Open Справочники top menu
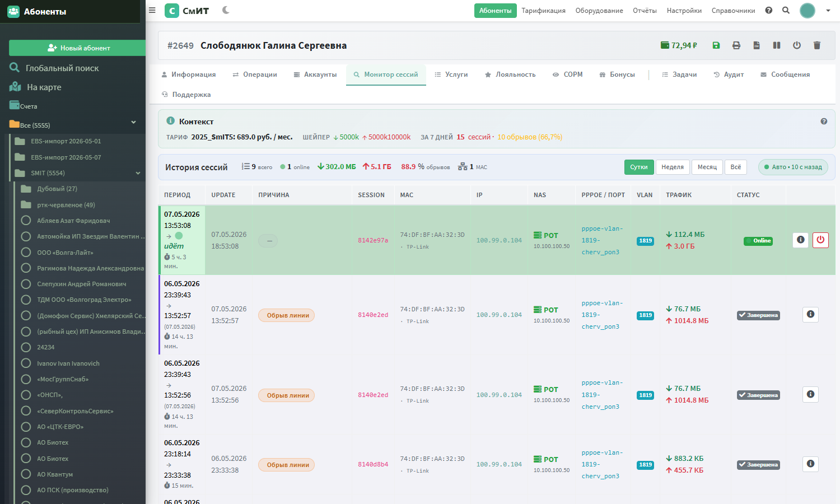840x504 pixels. click(x=733, y=11)
